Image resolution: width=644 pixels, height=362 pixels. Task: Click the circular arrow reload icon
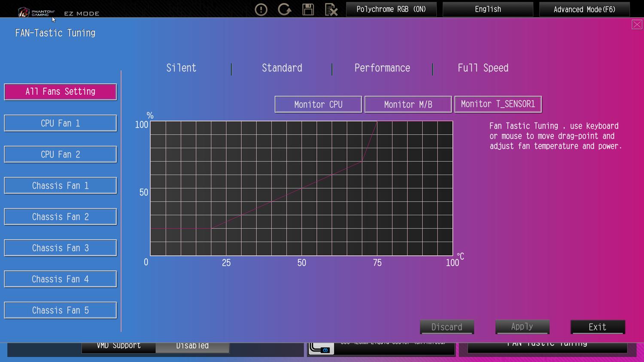point(284,9)
